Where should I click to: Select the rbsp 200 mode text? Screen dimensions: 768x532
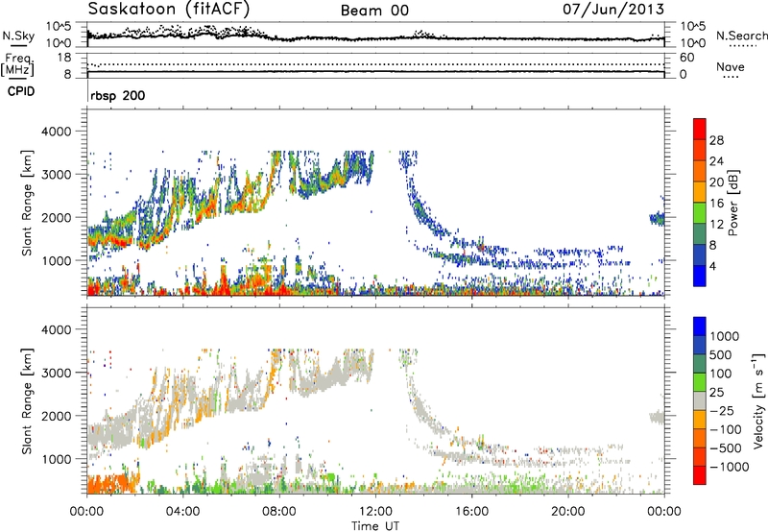click(x=117, y=95)
